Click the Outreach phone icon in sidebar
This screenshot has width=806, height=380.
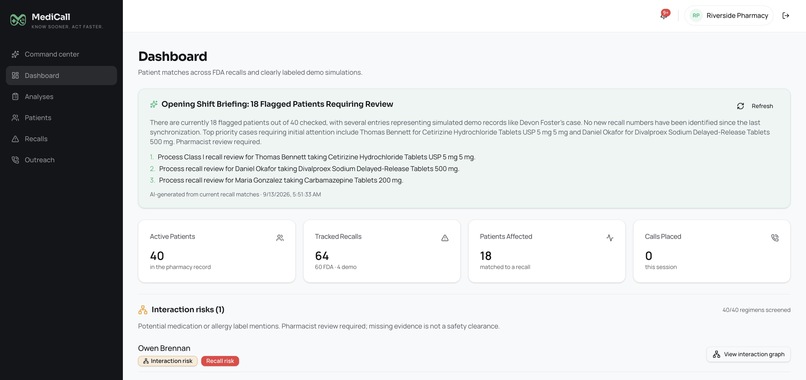tap(15, 160)
